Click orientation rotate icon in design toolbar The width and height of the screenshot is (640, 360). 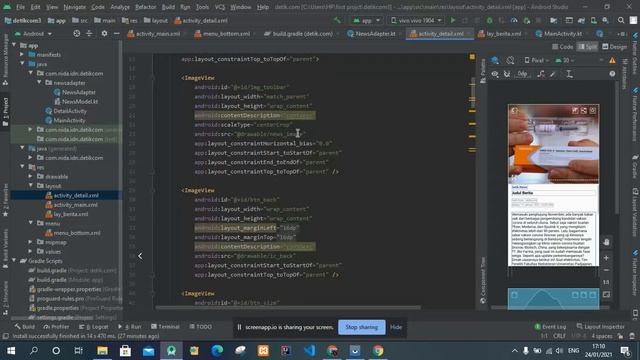[x=510, y=60]
